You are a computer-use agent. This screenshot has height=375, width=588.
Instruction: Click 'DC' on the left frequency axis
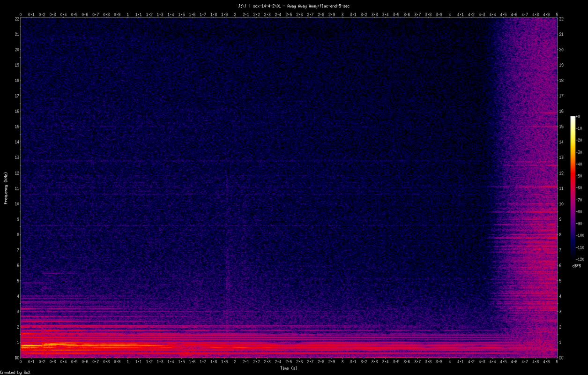pos(16,358)
